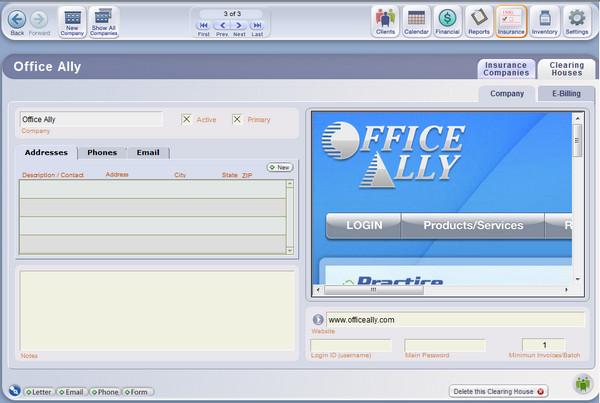600x403 pixels.
Task: Click address list scroll down arrow
Action: click(290, 251)
